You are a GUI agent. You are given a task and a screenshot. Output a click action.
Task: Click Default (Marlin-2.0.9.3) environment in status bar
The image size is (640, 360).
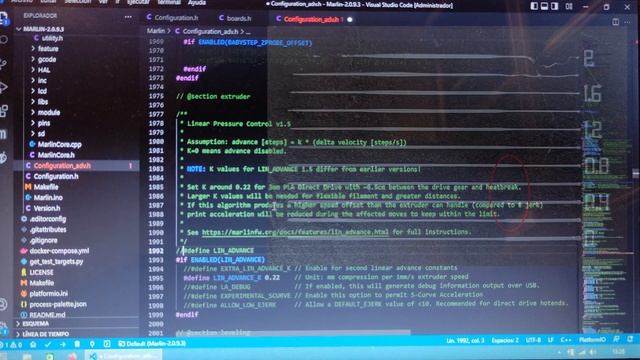(152, 344)
